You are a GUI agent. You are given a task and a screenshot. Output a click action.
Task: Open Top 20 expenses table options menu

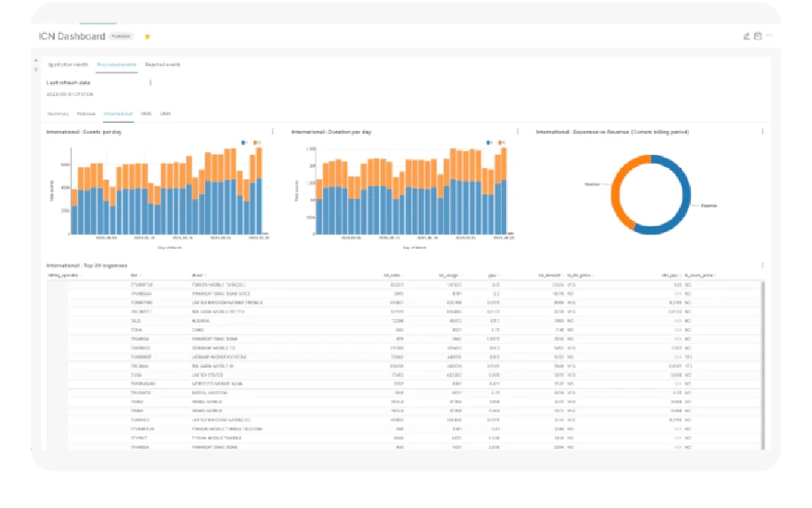point(762,265)
